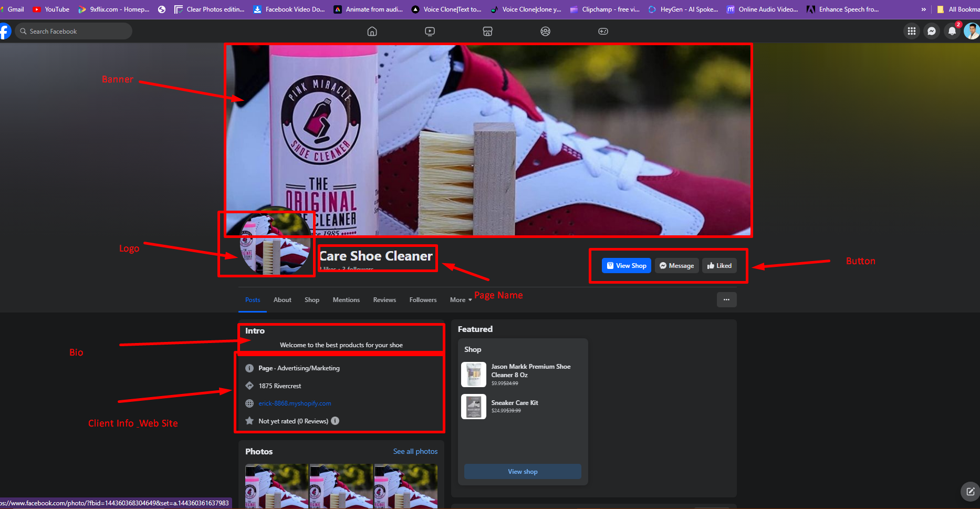Open the Facebook Home icon
The image size is (980, 509).
(372, 32)
